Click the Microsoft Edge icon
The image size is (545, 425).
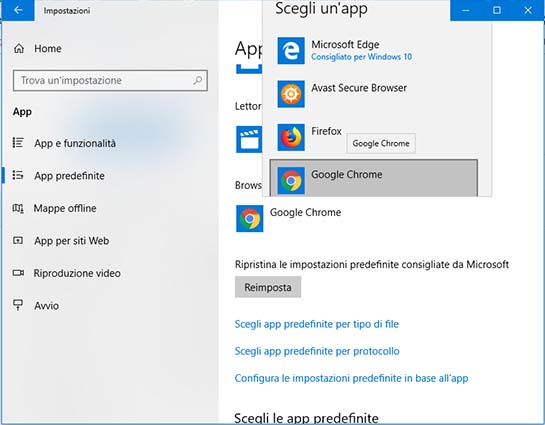click(291, 51)
